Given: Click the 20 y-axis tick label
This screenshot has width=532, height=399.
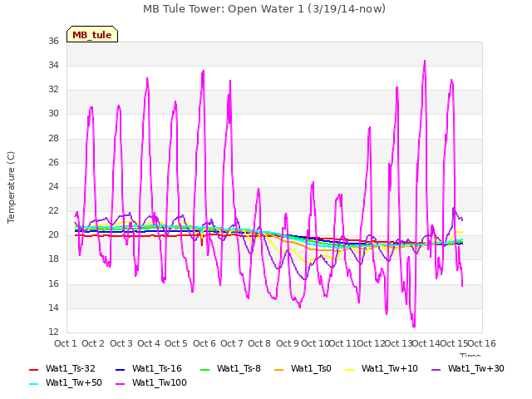Looking at the screenshot, I should pos(53,235).
